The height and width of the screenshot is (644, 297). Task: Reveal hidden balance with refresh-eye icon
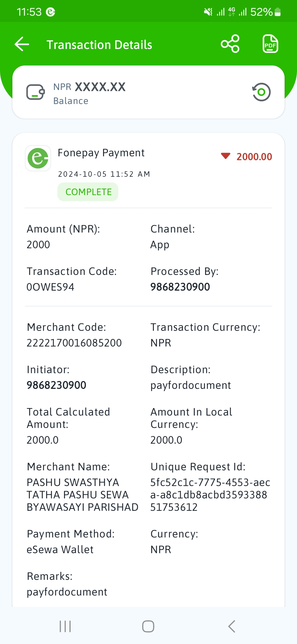click(x=261, y=92)
